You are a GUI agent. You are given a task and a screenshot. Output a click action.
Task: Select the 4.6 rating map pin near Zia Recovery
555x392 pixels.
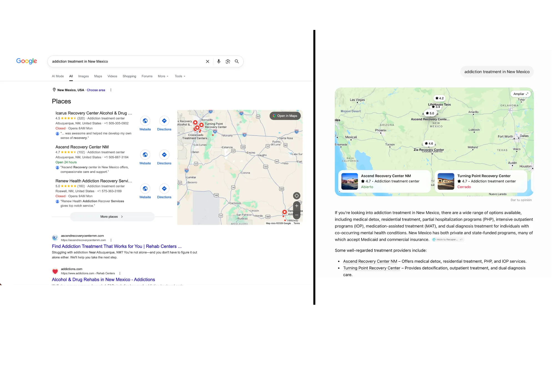[429, 143]
